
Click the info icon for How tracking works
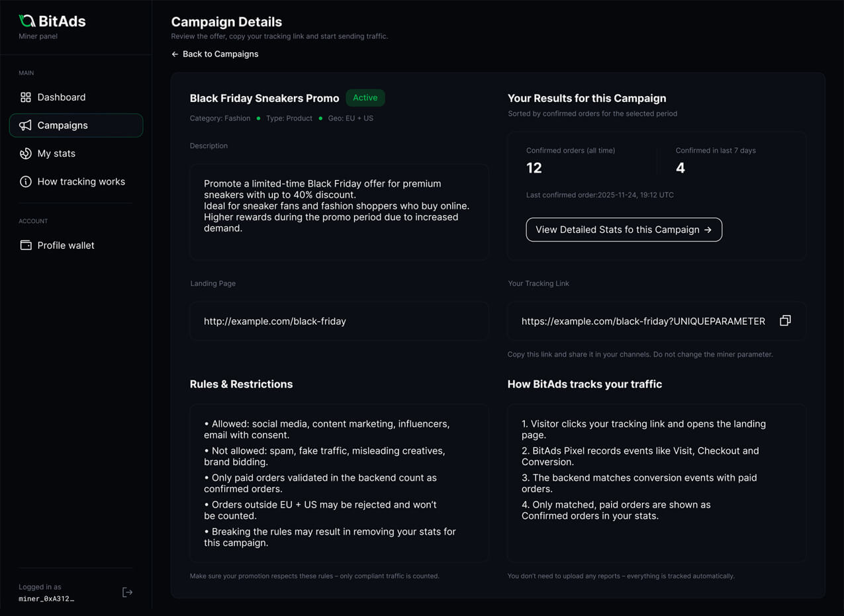point(26,181)
